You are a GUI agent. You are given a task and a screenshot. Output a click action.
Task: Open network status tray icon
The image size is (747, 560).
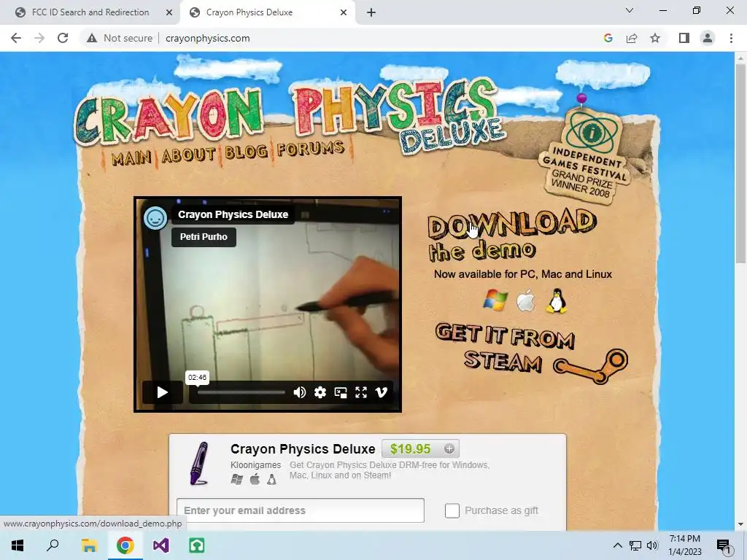point(635,545)
